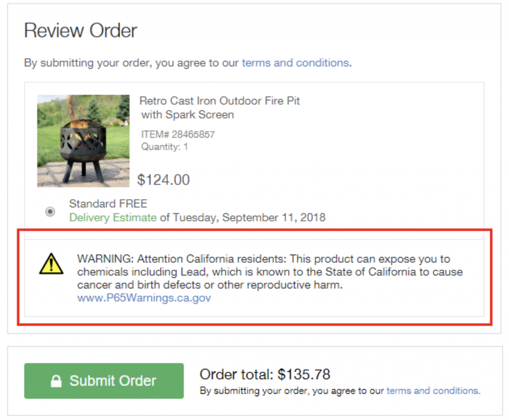
Task: Click the fire pit product thumbnail
Action: click(83, 141)
